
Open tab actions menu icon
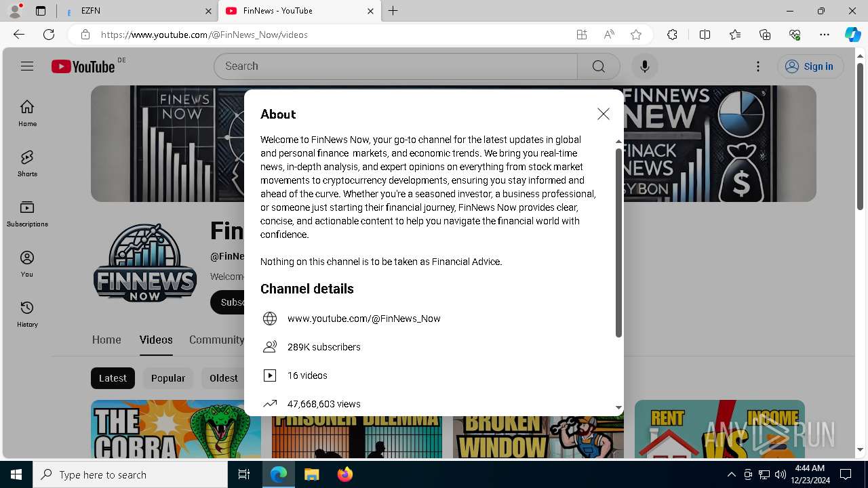click(41, 11)
